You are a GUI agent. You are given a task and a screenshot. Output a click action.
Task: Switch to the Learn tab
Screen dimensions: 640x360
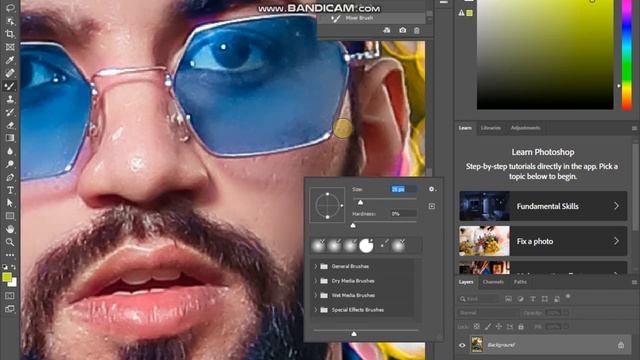pyautogui.click(x=465, y=128)
